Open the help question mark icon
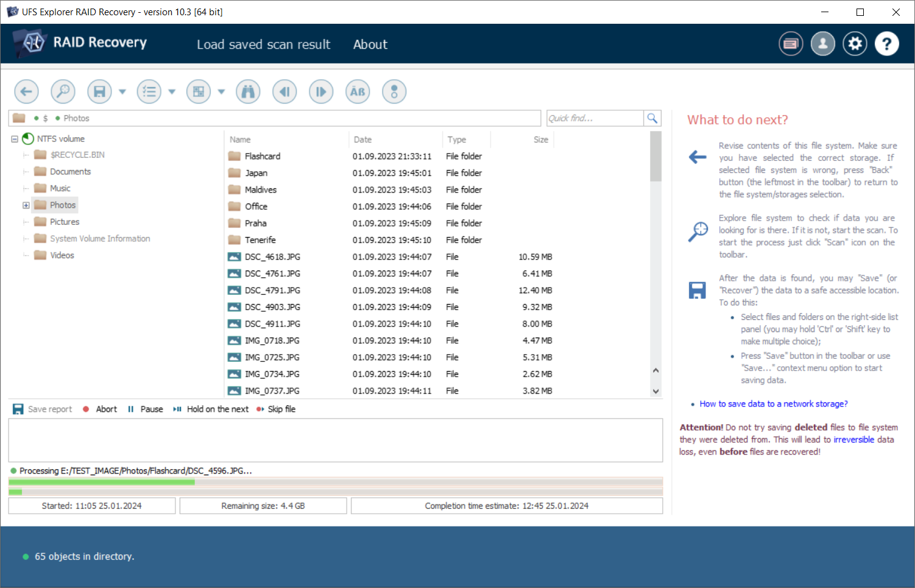Viewport: 915px width, 588px height. 886,44
